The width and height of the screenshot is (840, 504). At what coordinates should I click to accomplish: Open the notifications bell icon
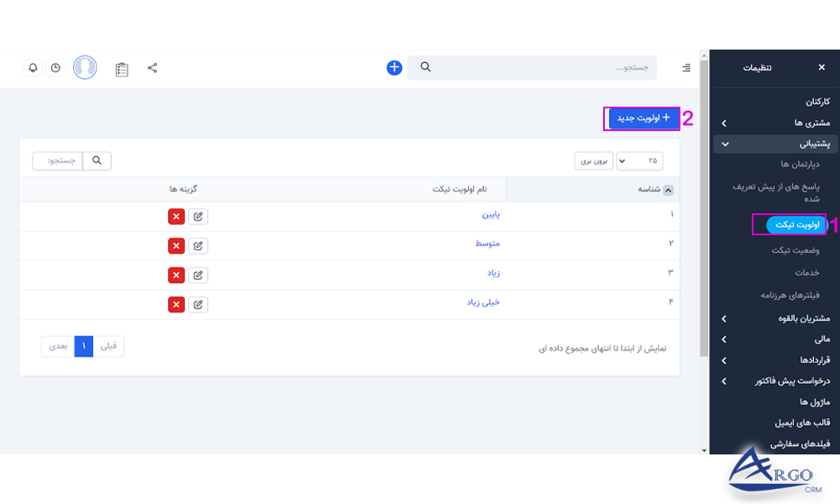[x=32, y=68]
